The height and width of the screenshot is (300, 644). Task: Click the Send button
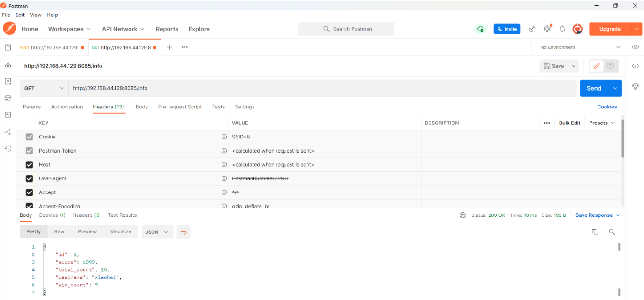(594, 88)
